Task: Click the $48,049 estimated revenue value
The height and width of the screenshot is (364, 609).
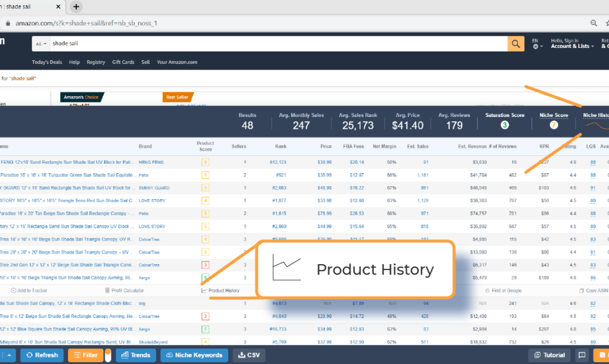Action: pyautogui.click(x=478, y=188)
